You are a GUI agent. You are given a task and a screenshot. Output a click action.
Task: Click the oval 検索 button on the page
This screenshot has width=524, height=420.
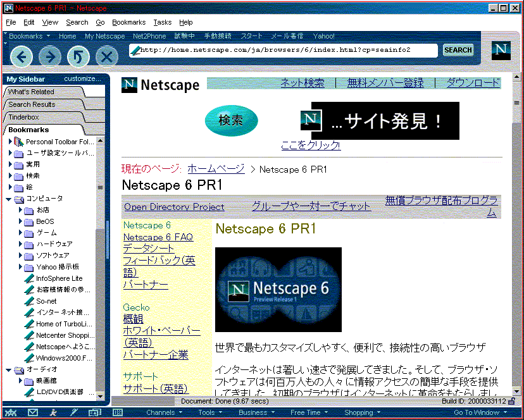[231, 120]
